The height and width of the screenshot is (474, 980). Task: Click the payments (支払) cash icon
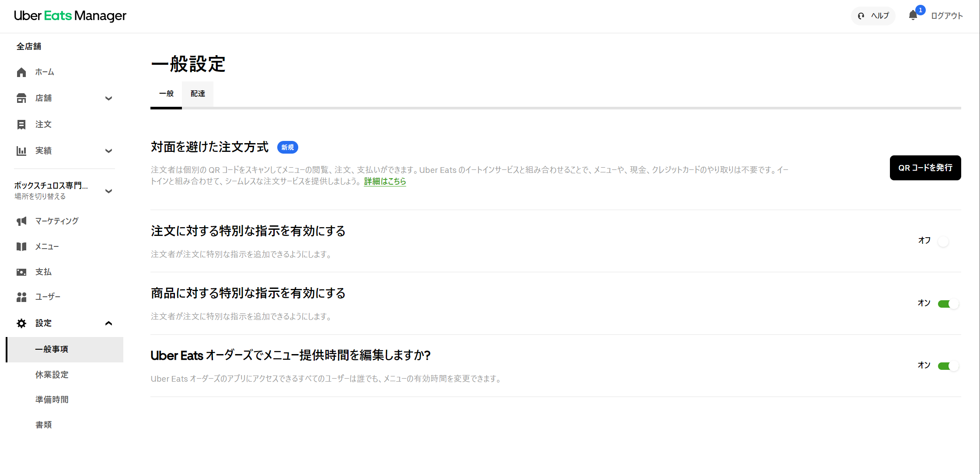(x=21, y=272)
